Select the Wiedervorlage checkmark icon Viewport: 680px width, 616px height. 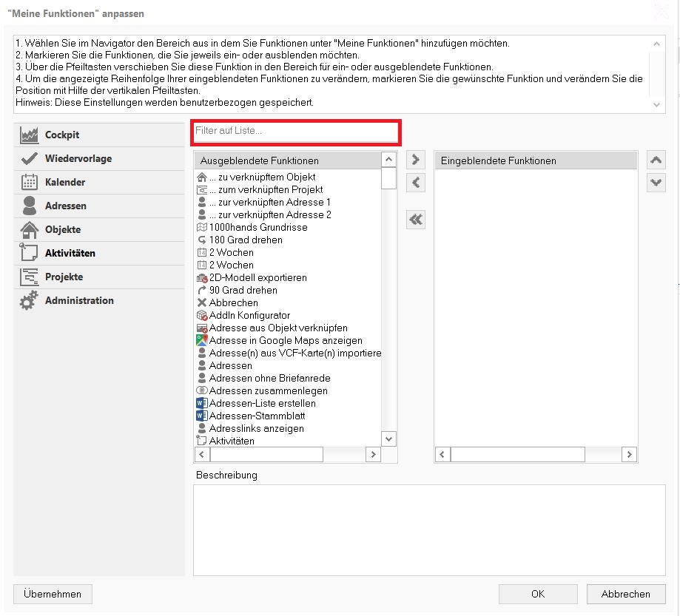[x=30, y=159]
